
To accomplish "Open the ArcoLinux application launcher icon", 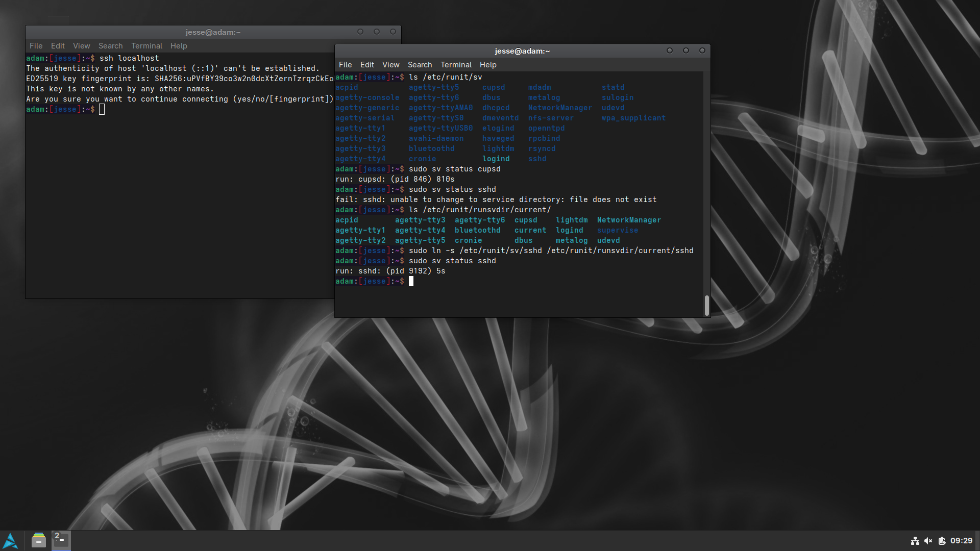I will [10, 541].
